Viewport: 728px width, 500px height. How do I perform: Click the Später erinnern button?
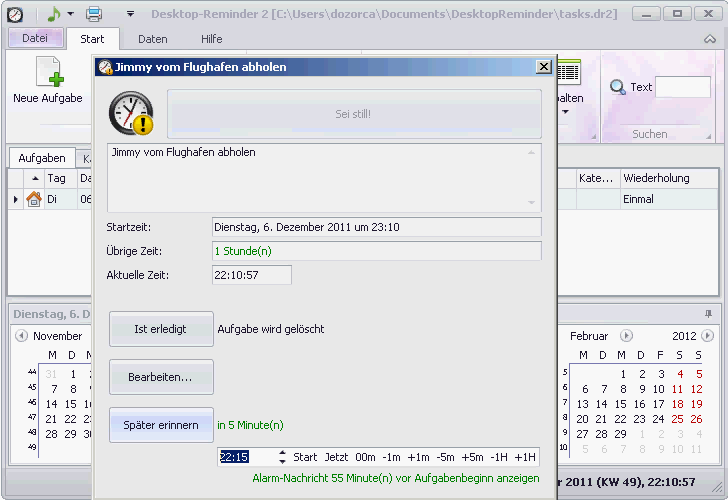[x=161, y=425]
